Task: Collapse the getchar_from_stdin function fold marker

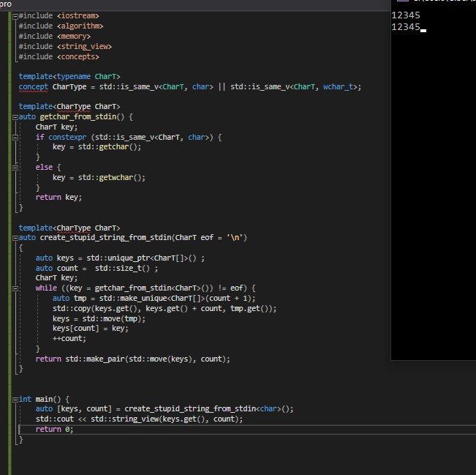Action: [15, 117]
